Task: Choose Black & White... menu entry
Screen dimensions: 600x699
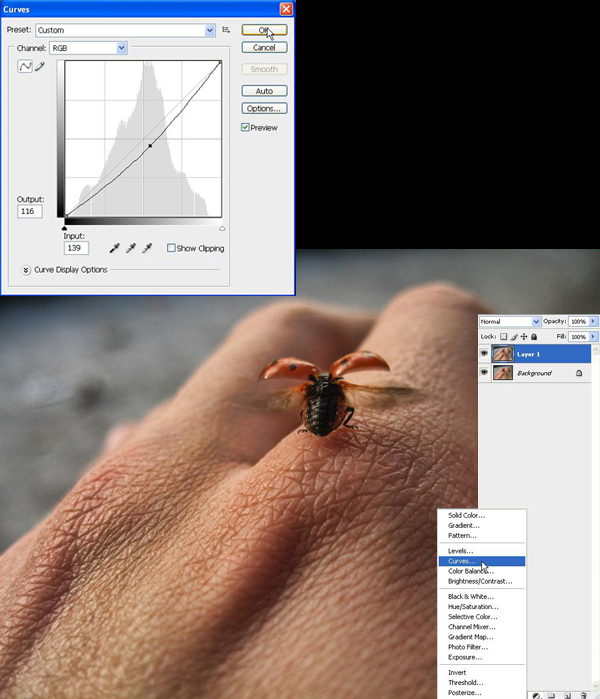Action: [471, 596]
